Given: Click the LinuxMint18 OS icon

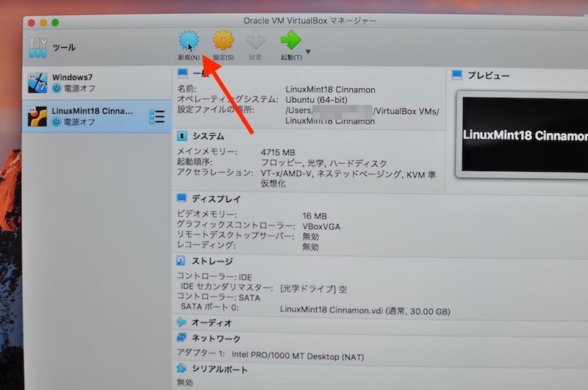Looking at the screenshot, I should [37, 116].
